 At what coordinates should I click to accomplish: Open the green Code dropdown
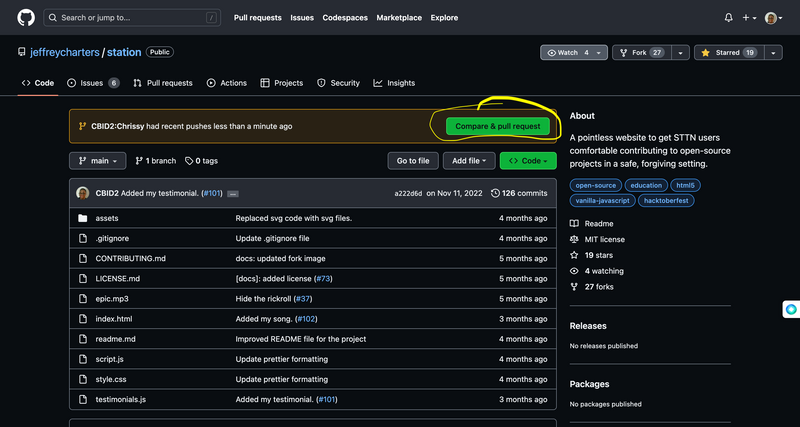pyautogui.click(x=528, y=161)
